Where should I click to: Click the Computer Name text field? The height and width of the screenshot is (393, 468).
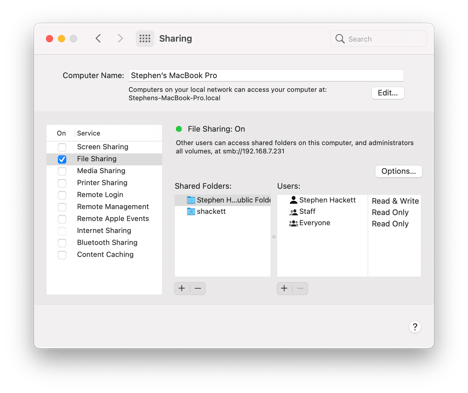(x=266, y=75)
